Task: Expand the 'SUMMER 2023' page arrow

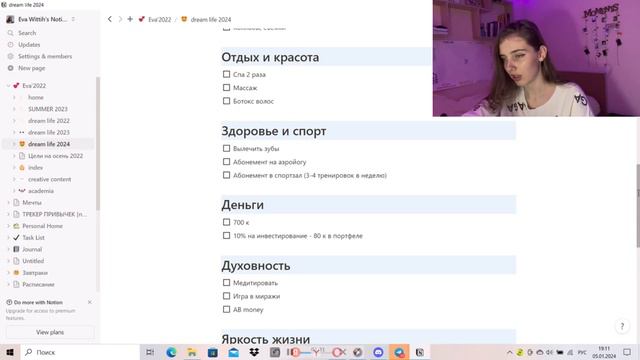Action: [14, 109]
